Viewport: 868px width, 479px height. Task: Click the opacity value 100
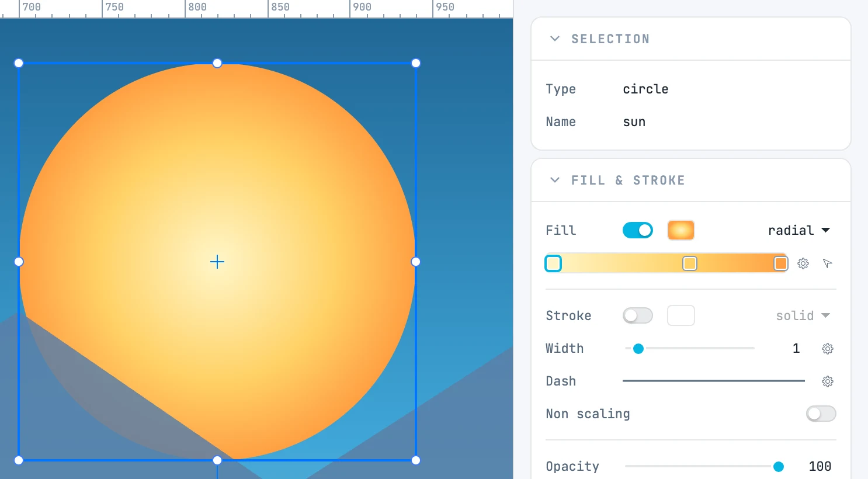820,466
